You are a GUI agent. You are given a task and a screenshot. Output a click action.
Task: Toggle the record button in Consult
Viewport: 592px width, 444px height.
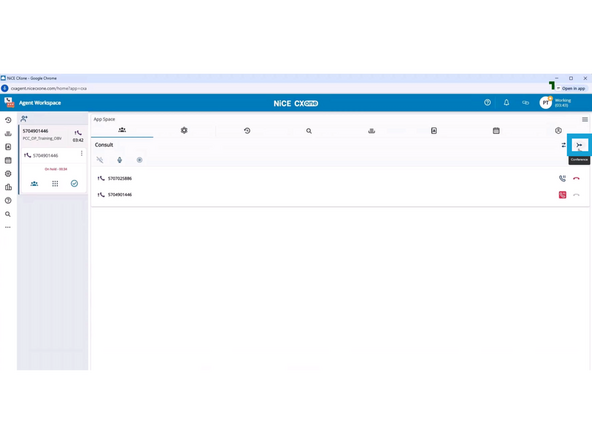(139, 160)
